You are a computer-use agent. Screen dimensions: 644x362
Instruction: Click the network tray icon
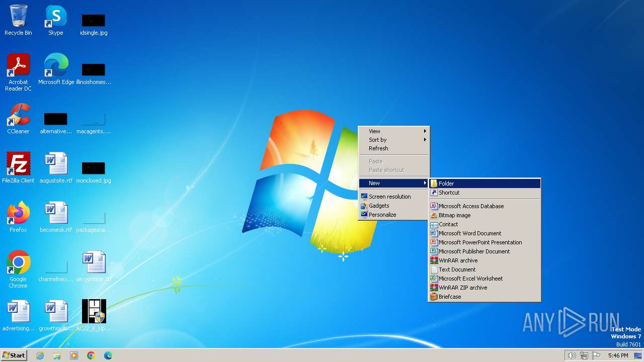(584, 355)
